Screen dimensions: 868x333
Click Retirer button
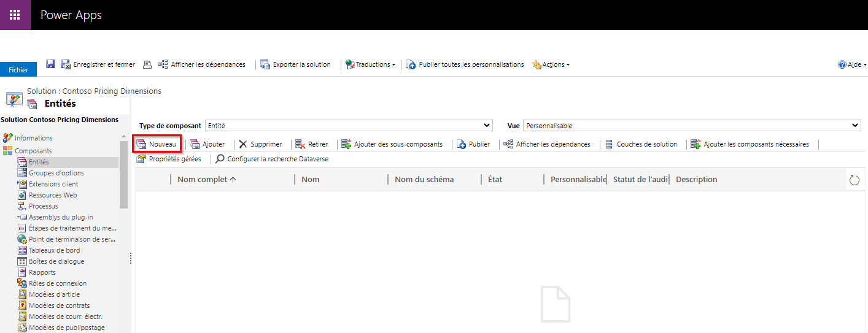pyautogui.click(x=311, y=144)
